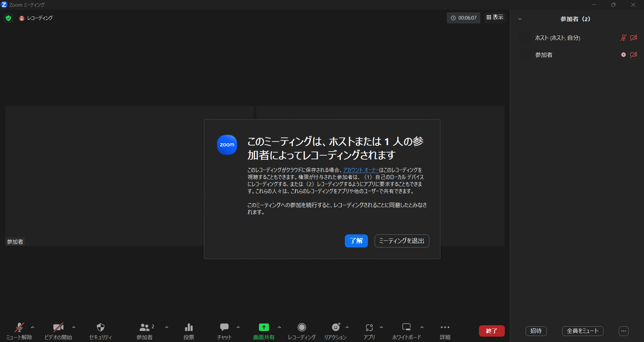Expand audio options arrow beside mute
The height and width of the screenshot is (342, 644).
point(33,327)
